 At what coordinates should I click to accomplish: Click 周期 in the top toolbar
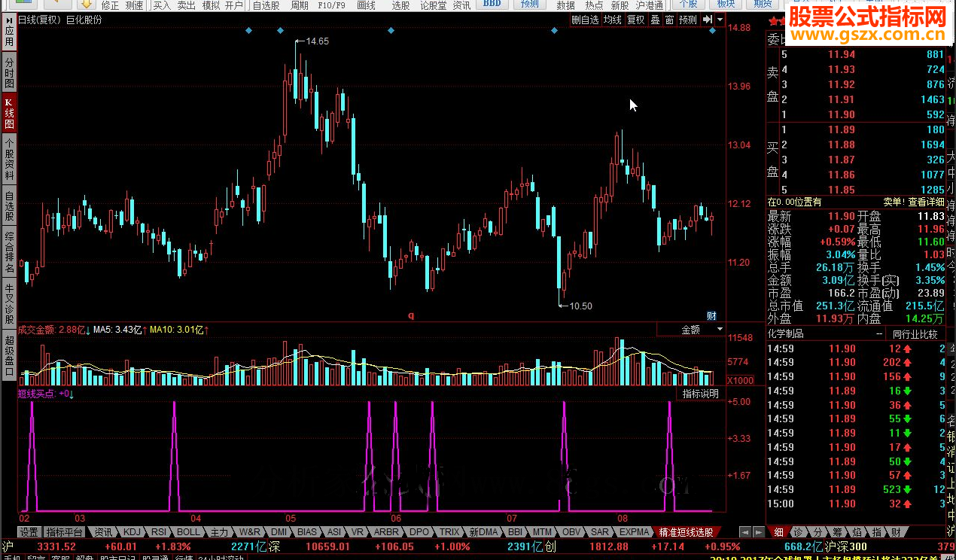click(300, 5)
